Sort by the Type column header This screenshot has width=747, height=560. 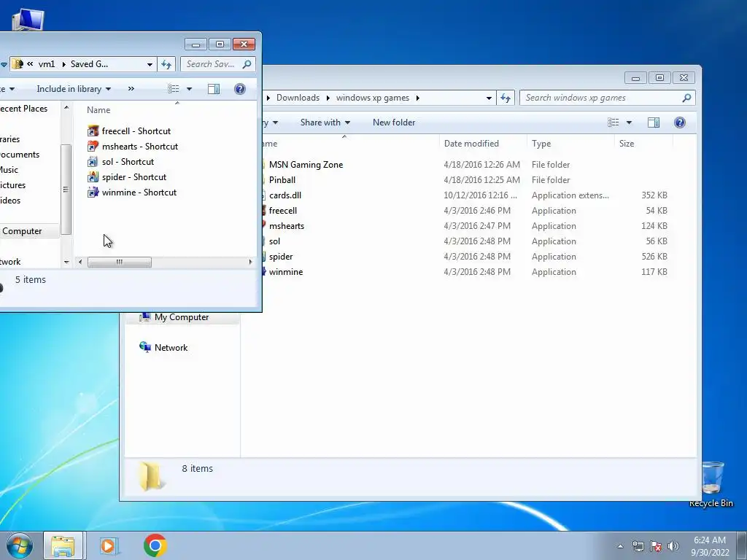(570, 144)
